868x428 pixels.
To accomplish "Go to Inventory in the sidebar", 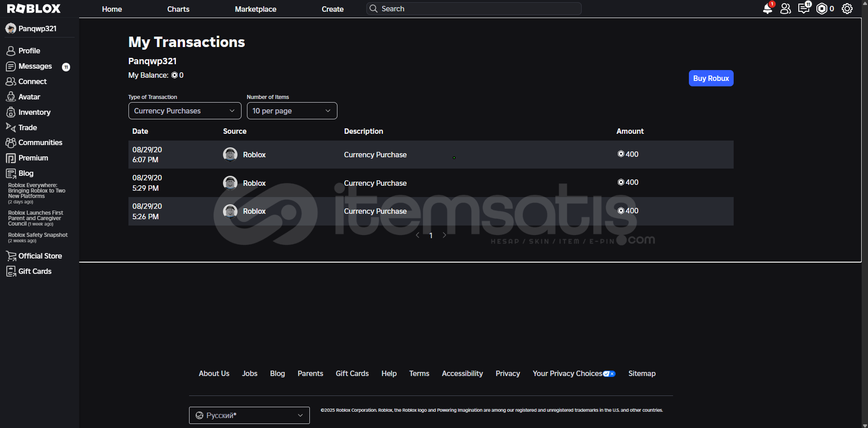I will [x=34, y=112].
